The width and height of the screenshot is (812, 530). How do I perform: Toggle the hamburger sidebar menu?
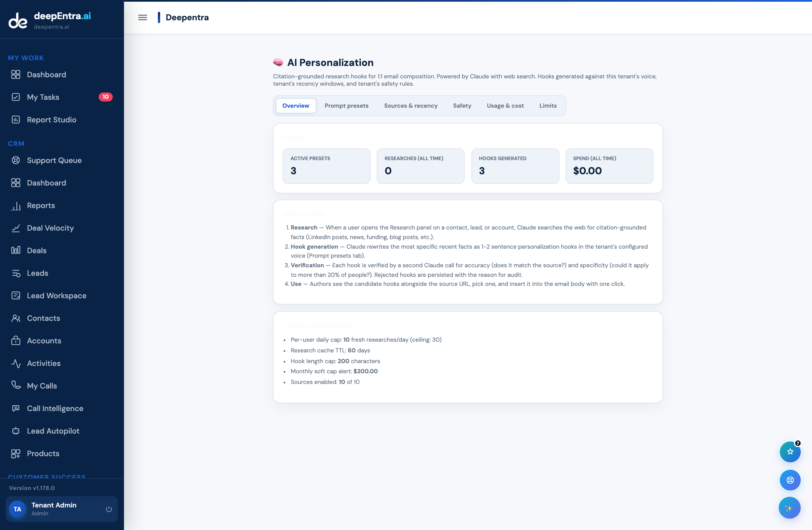pos(143,17)
